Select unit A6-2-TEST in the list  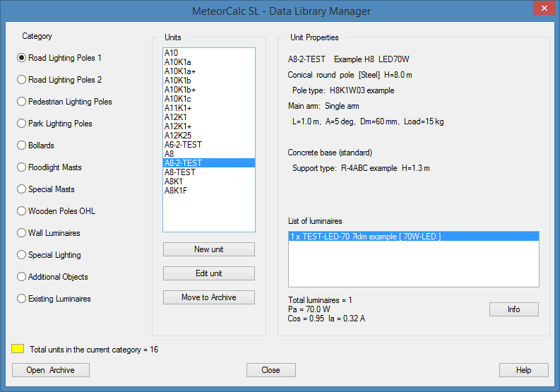point(209,145)
